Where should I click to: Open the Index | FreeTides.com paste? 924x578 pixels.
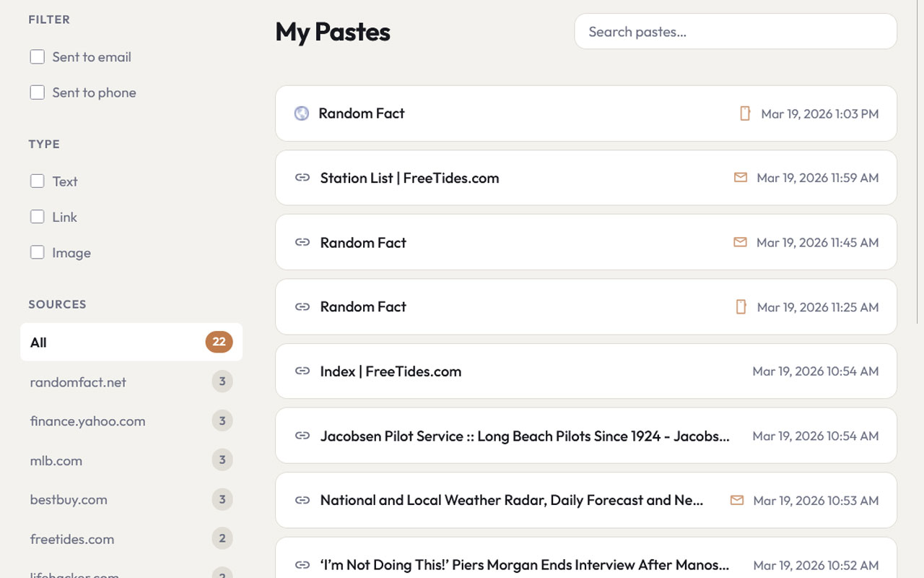click(391, 371)
